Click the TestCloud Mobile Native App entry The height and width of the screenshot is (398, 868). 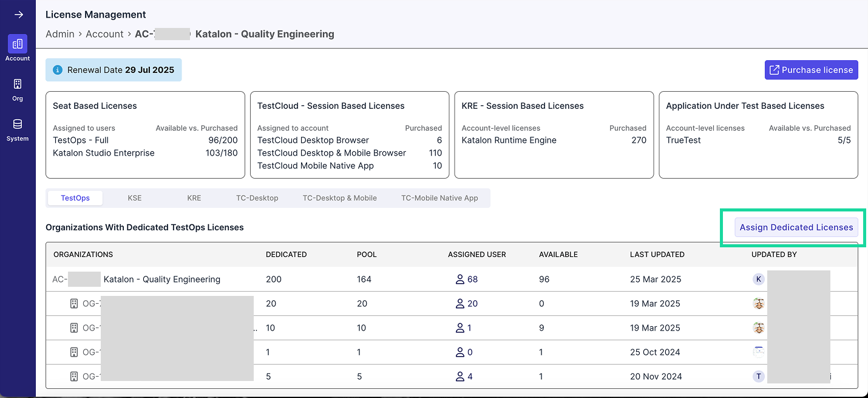pos(316,166)
